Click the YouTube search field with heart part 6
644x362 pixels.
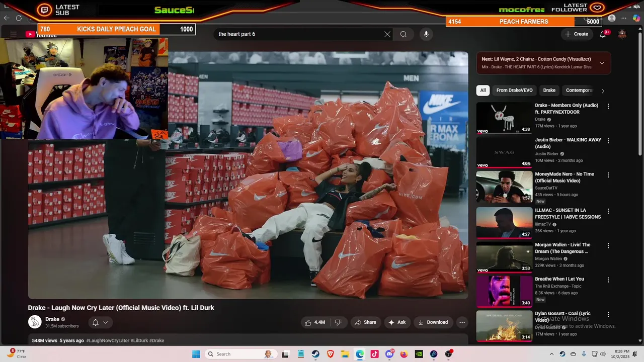pos(299,34)
